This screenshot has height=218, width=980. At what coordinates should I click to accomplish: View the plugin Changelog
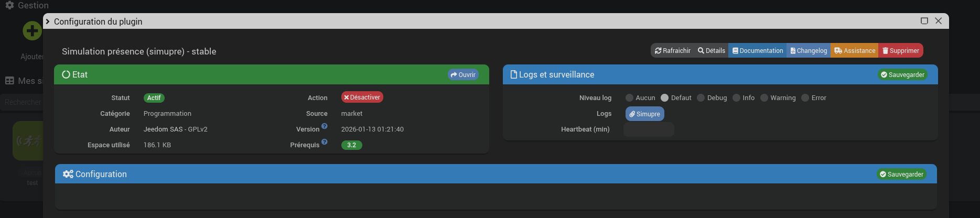[809, 51]
